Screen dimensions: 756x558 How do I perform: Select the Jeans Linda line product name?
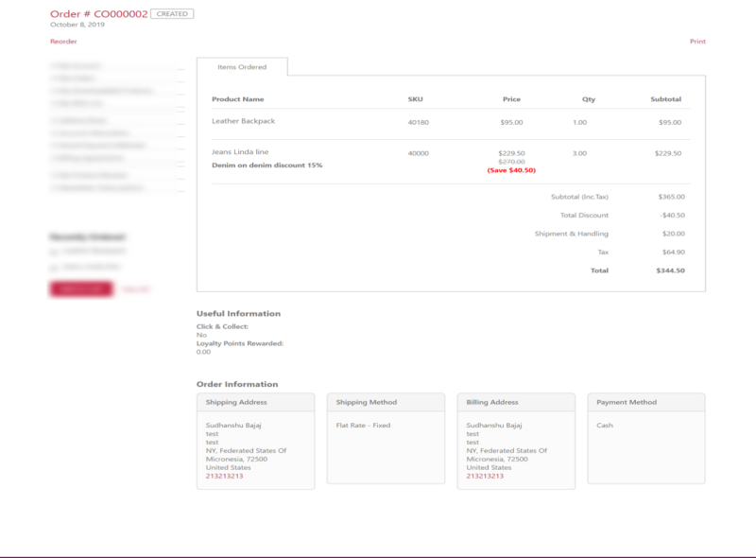(x=240, y=152)
